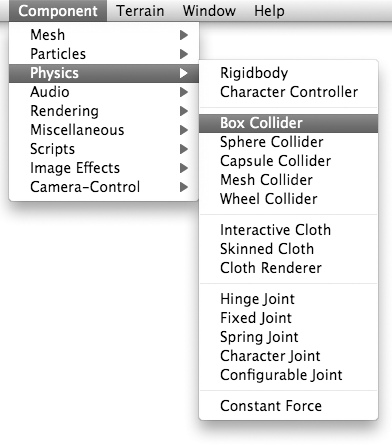Expand the Particles submenu arrow
This screenshot has width=392, height=447.
coord(184,54)
